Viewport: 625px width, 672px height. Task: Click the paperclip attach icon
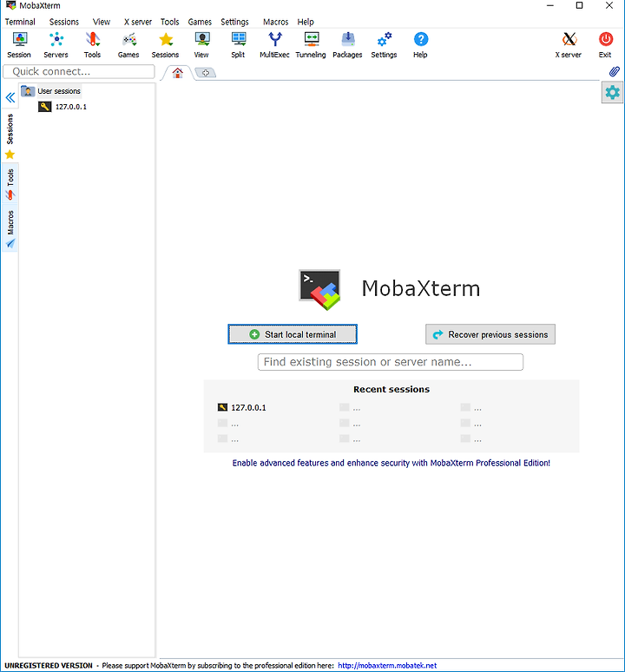pyautogui.click(x=615, y=71)
